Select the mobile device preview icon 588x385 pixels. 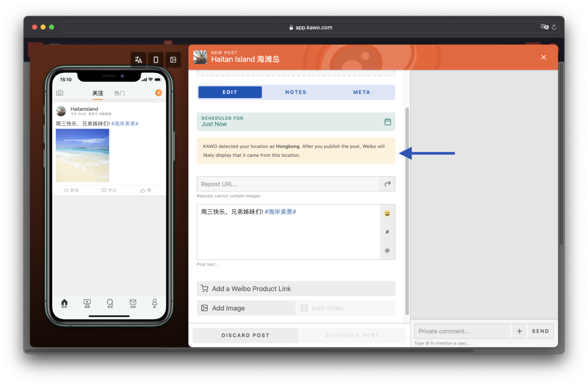coord(156,60)
